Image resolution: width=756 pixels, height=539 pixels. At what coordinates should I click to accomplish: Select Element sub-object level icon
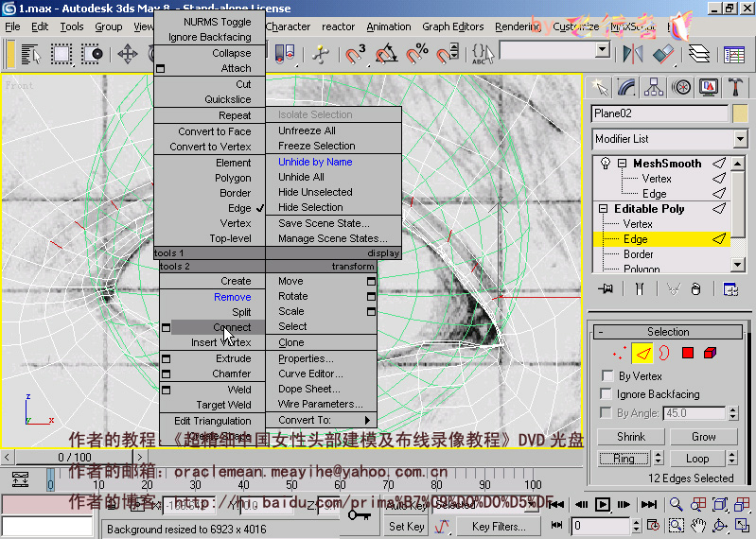(710, 353)
